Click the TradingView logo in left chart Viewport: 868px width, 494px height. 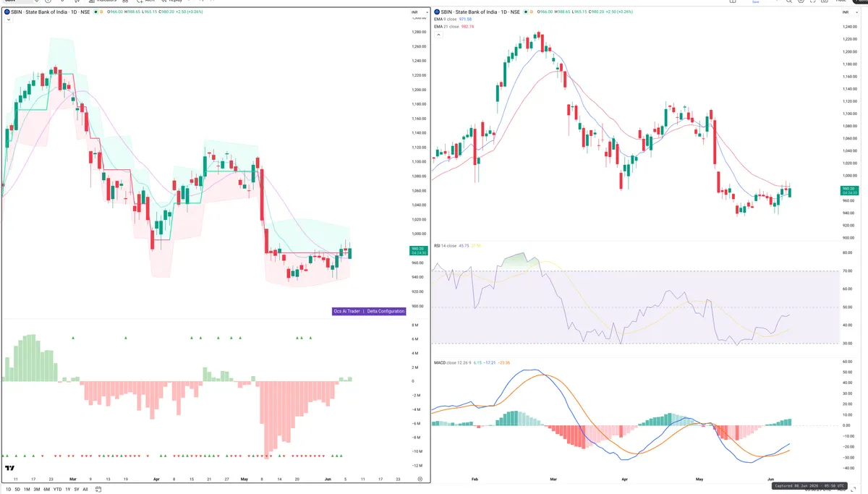tap(10, 469)
